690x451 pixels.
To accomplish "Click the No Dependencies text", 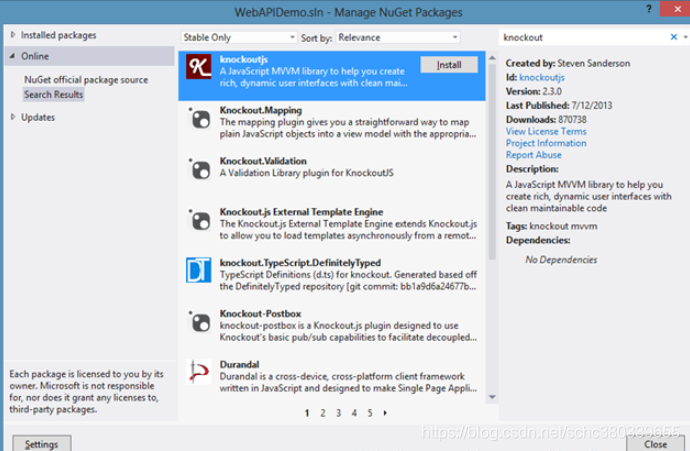I will [561, 260].
